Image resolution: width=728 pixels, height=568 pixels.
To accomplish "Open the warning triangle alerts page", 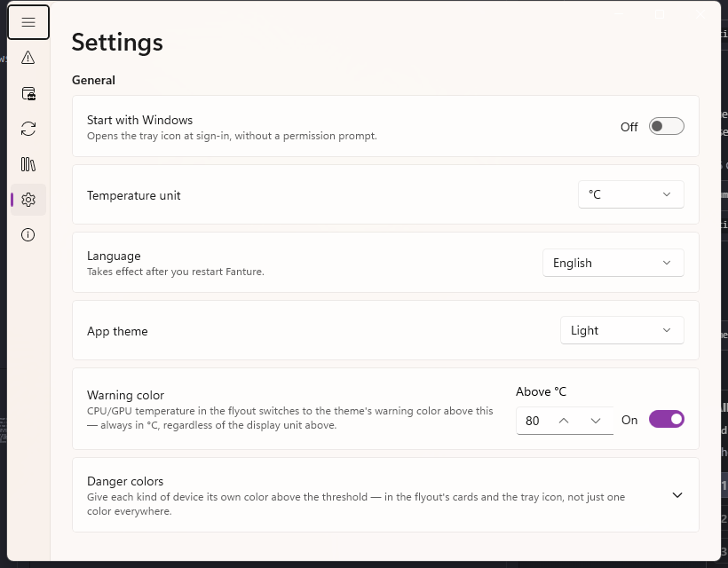I will tap(28, 58).
